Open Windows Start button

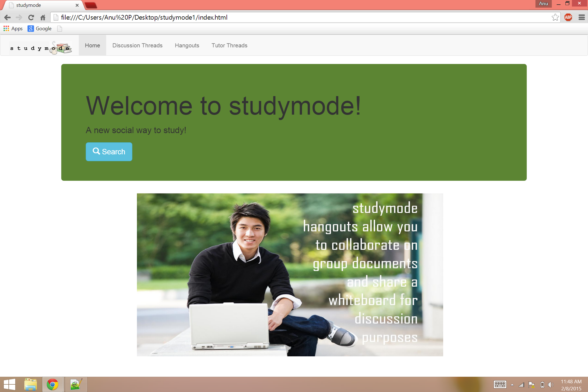(10, 384)
